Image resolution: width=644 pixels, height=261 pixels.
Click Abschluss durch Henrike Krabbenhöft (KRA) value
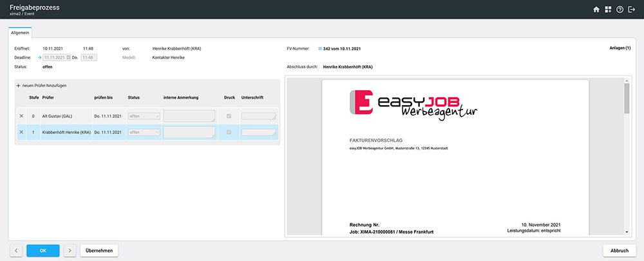pyautogui.click(x=348, y=66)
